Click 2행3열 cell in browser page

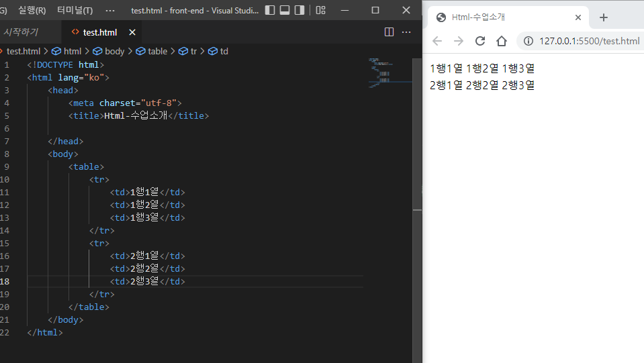518,85
